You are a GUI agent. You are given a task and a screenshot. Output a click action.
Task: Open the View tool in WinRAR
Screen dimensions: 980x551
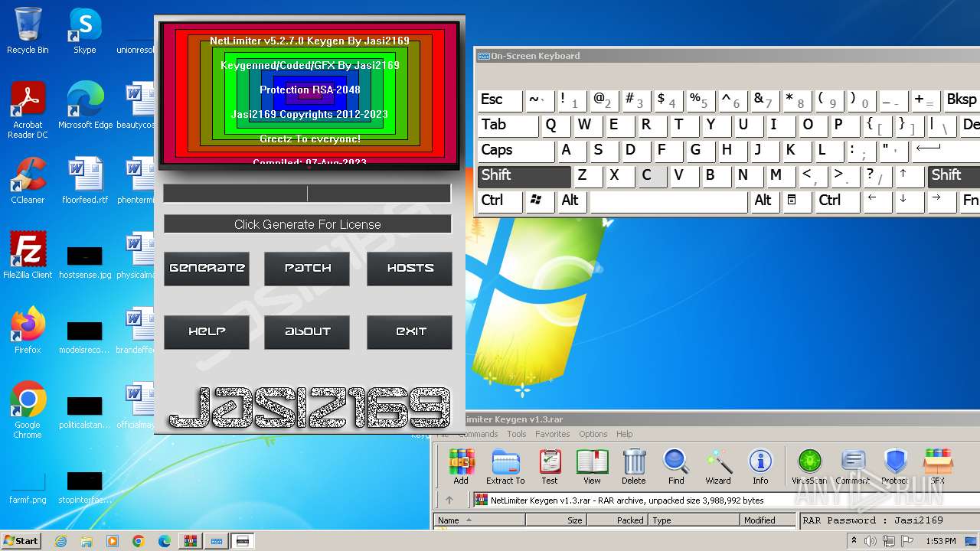click(592, 466)
